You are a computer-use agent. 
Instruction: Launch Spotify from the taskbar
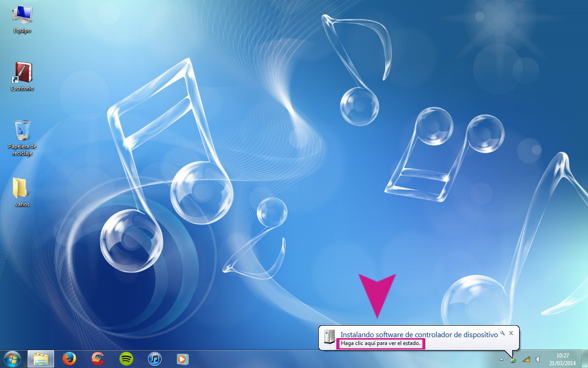click(126, 359)
